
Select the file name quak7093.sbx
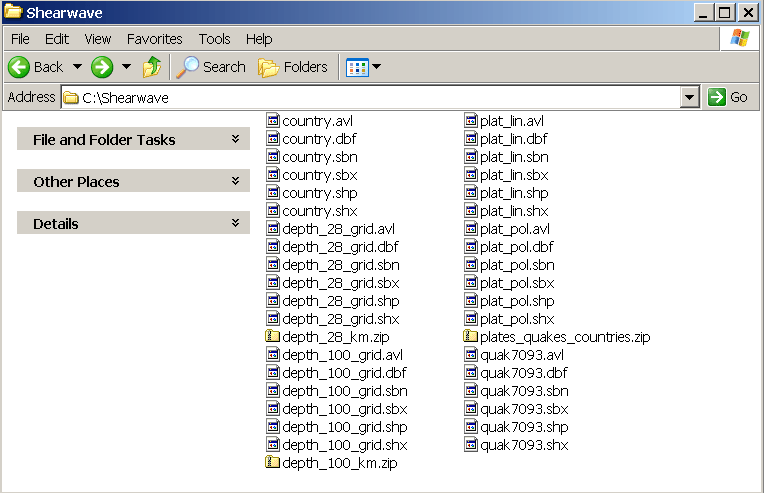click(524, 409)
